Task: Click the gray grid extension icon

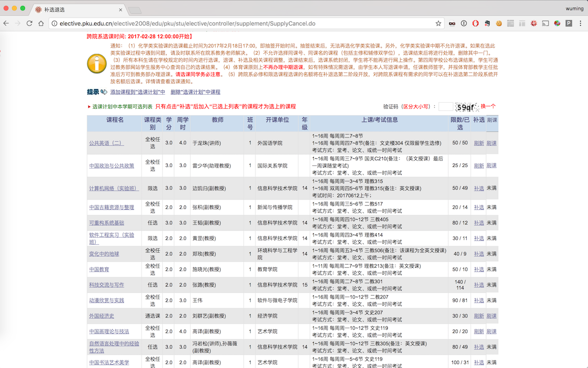Action: (x=511, y=23)
